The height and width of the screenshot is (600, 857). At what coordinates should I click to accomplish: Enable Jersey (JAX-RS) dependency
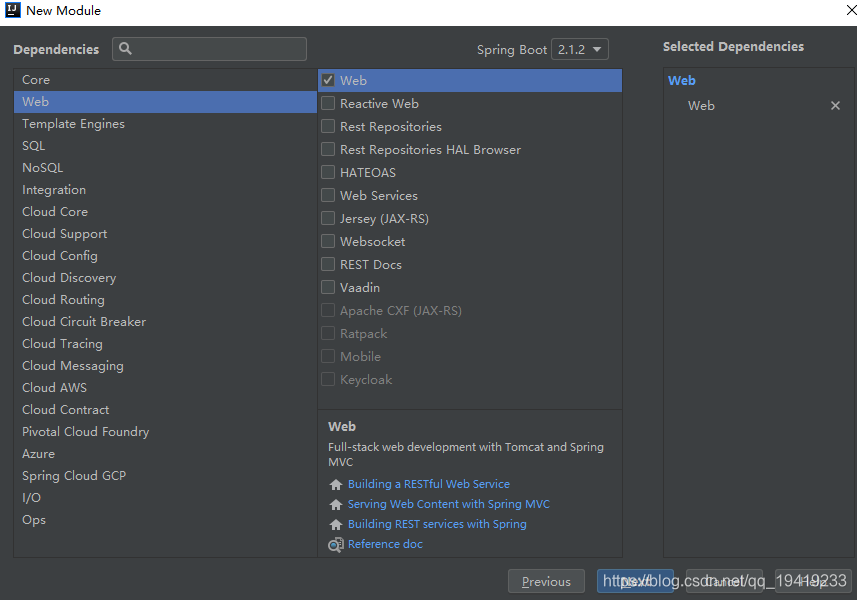click(328, 218)
